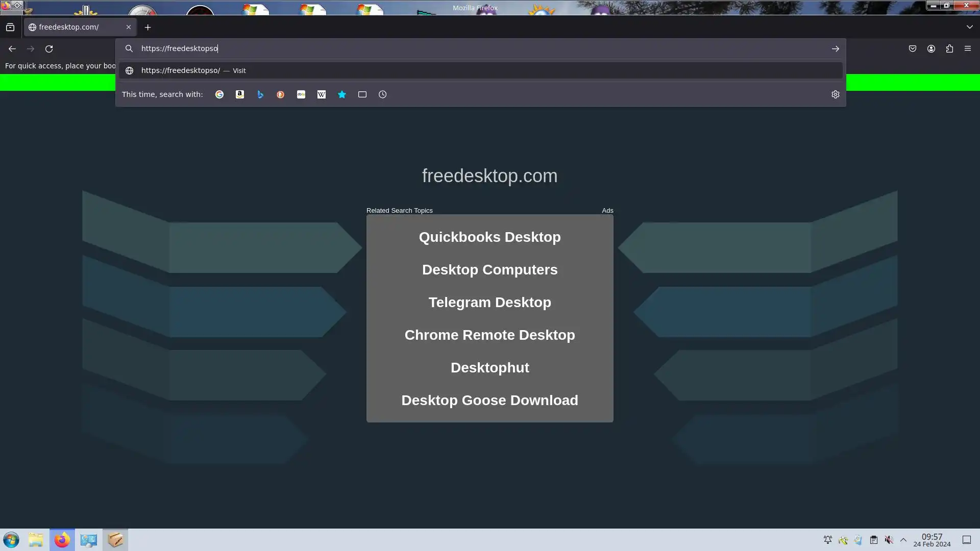Image resolution: width=980 pixels, height=551 pixels.
Task: Open Desktop Goose Download link
Action: (489, 400)
